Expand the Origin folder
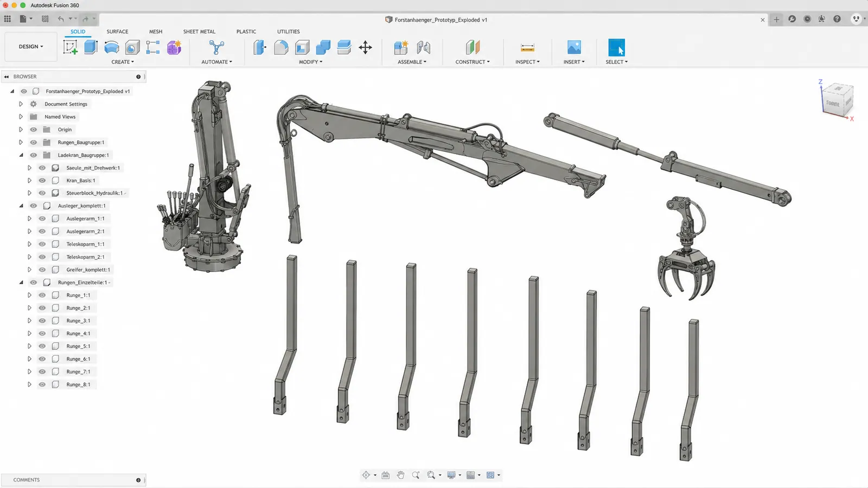This screenshot has height=488, width=868. [21, 130]
